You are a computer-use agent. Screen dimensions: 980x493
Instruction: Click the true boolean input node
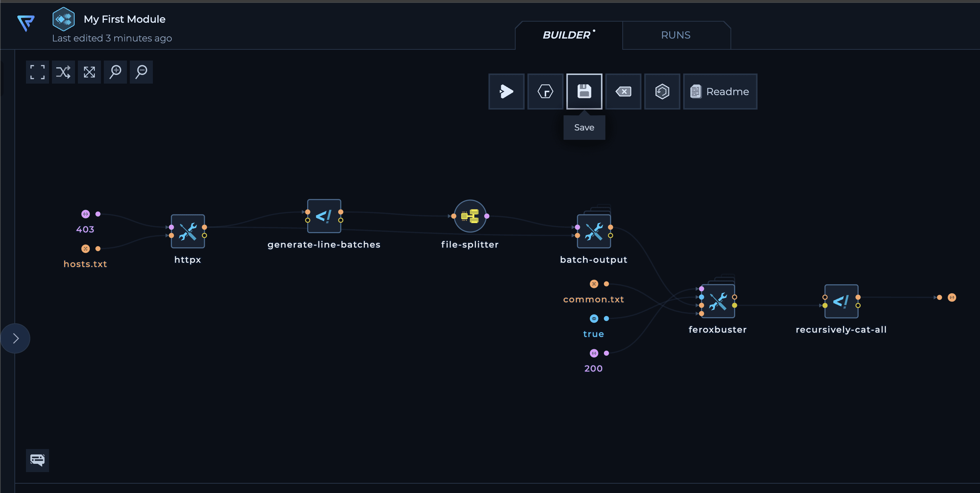[594, 319]
